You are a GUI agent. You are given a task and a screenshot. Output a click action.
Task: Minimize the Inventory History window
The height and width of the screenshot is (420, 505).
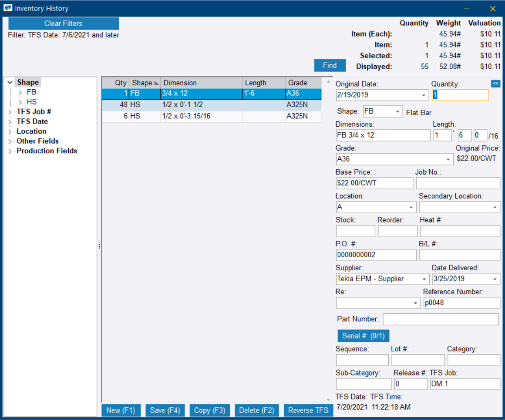pos(466,9)
